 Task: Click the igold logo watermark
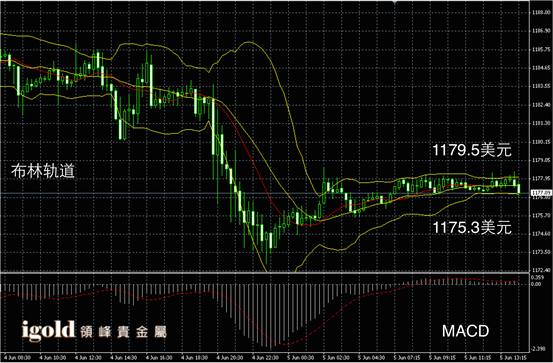click(x=49, y=331)
